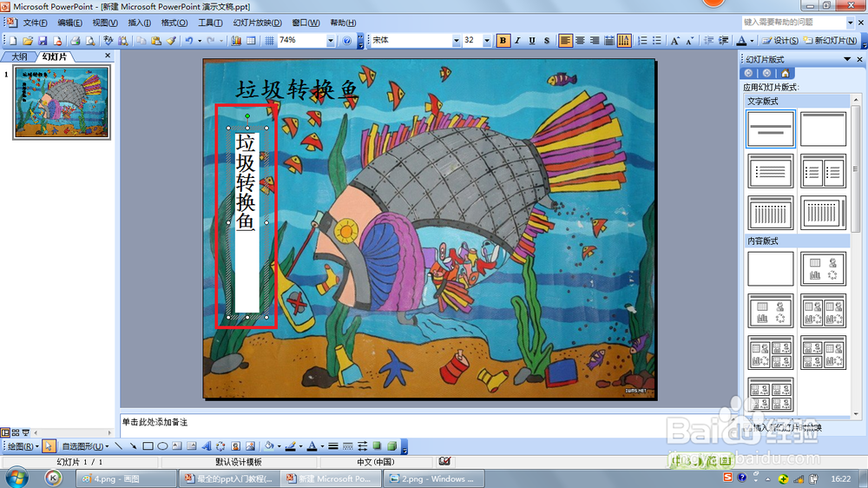Paste from clipboard
The width and height of the screenshot is (868, 488).
coord(156,41)
